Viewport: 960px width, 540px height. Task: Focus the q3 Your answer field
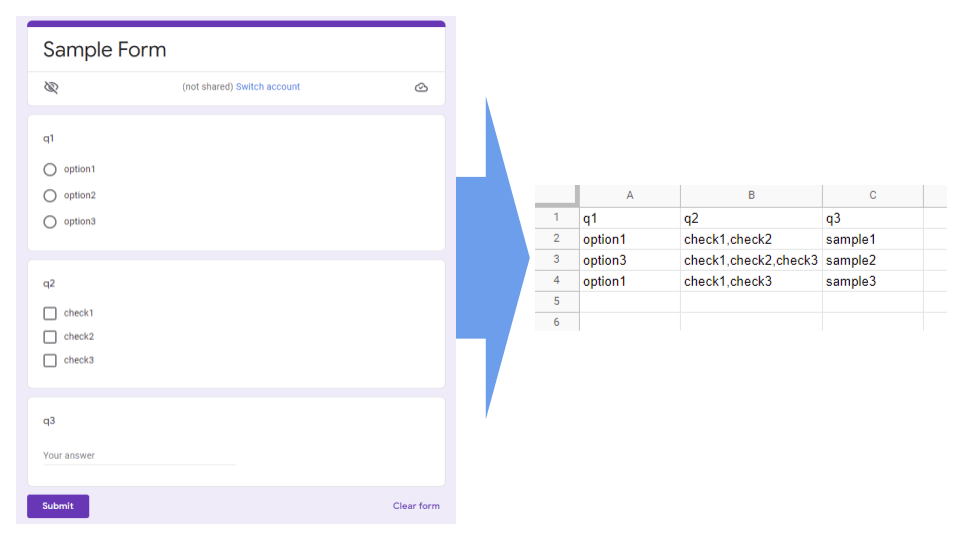pyautogui.click(x=139, y=456)
